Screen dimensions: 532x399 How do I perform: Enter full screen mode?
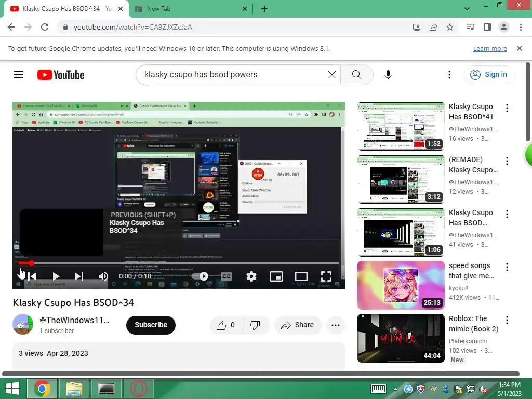326,276
